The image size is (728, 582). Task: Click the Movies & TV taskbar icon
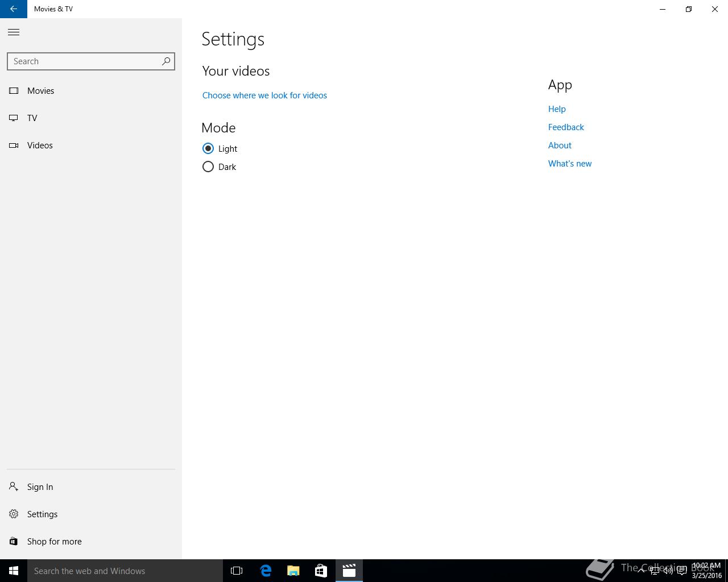pos(349,571)
